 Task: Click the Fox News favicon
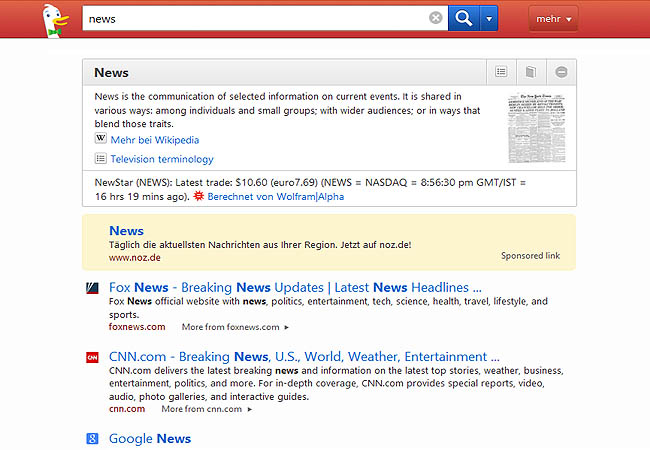pyautogui.click(x=92, y=288)
